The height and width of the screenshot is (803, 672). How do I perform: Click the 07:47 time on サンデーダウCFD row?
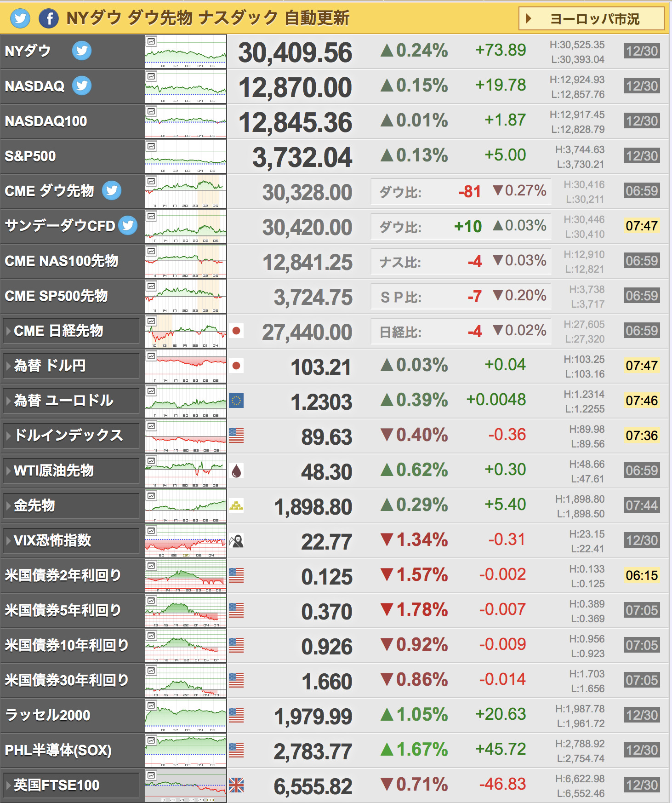[x=642, y=226]
